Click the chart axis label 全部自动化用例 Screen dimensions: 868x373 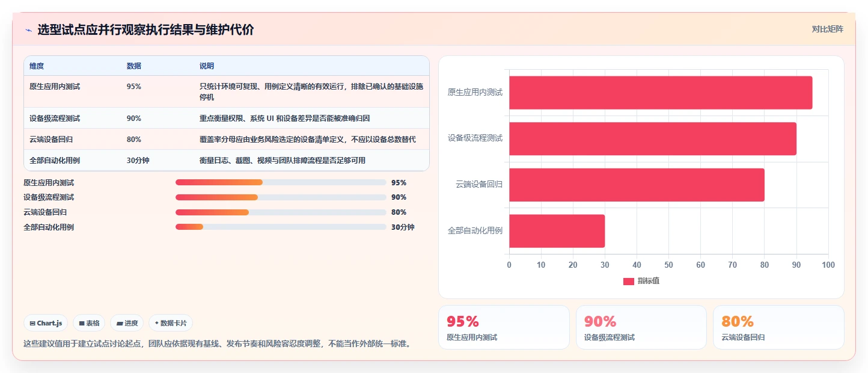475,231
